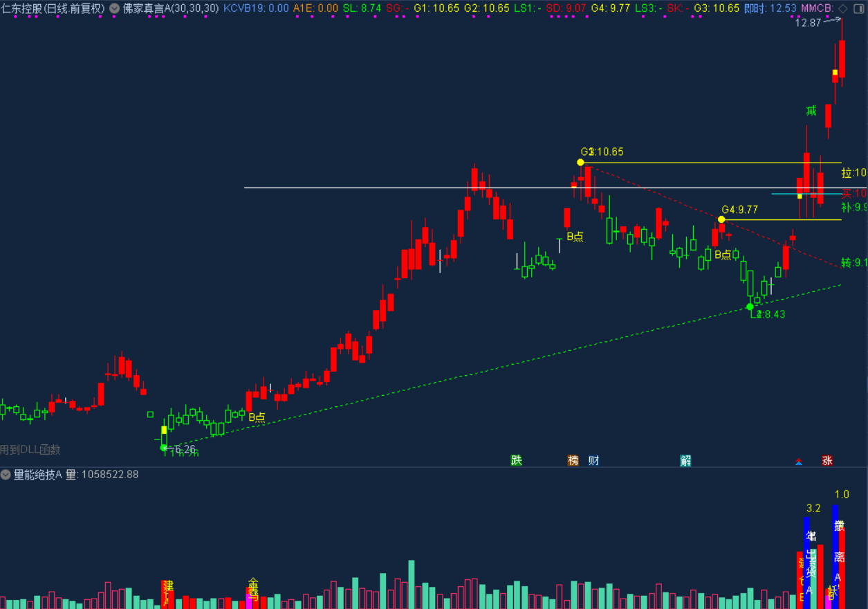Screen dimensions: 868x609
Task: Click the green 跌 info marker
Action: tap(516, 460)
